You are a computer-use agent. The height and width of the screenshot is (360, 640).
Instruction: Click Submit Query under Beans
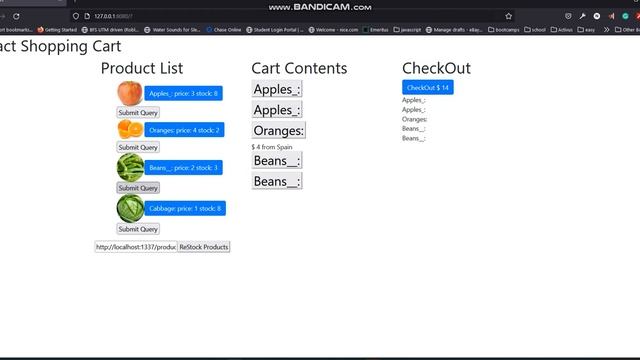tap(138, 188)
